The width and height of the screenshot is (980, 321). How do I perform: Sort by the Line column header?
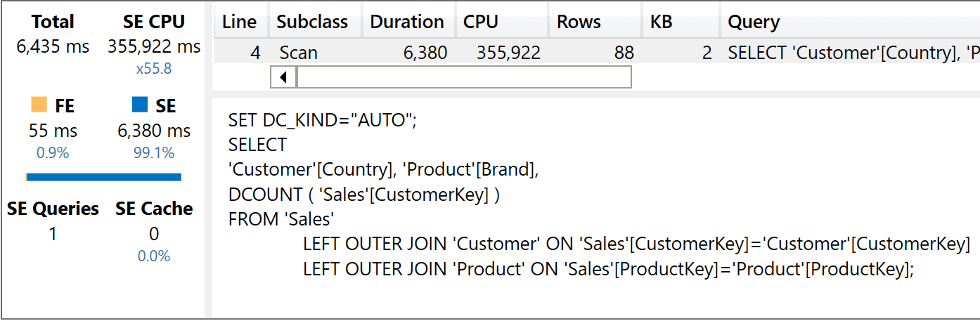coord(240,22)
